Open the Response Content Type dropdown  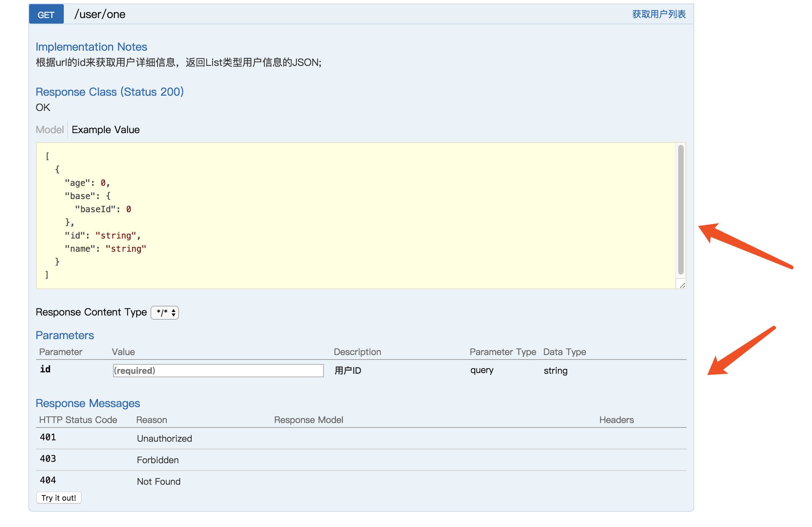coord(164,312)
